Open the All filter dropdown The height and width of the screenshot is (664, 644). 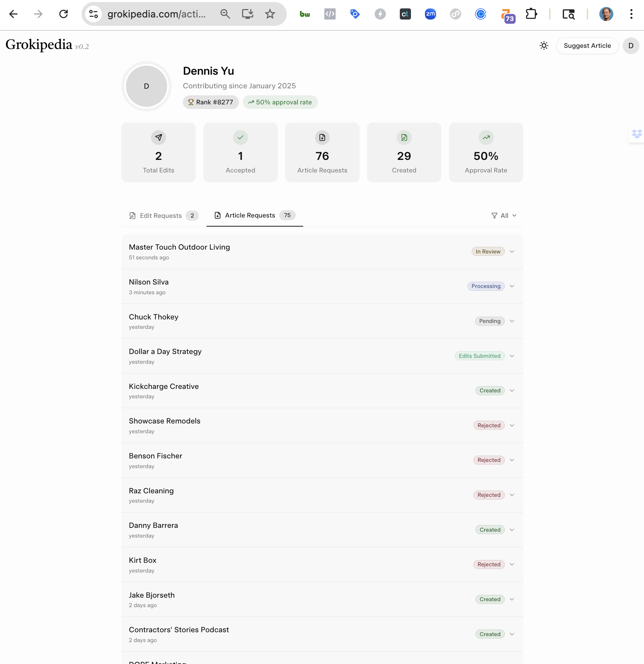tap(504, 216)
